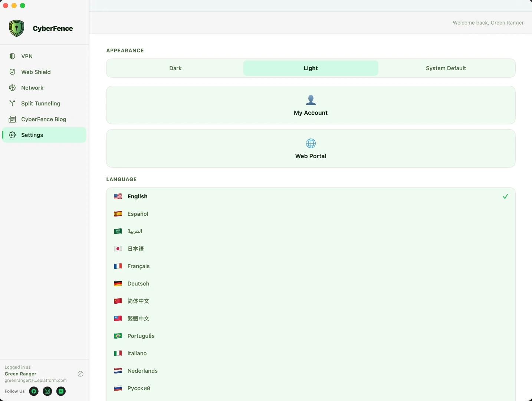
Task: Select Nederlands in language list
Action: coord(311,371)
